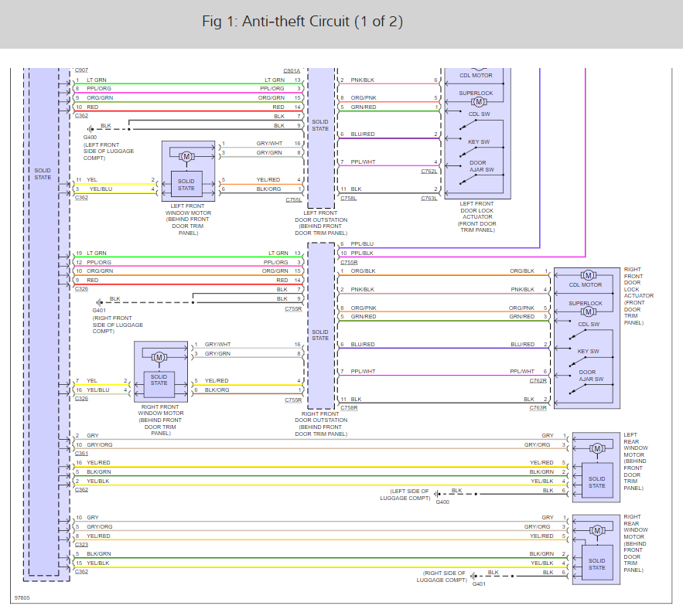Click the 'LEFT FRONT DOOR OUTSTATION' caption

(321, 223)
